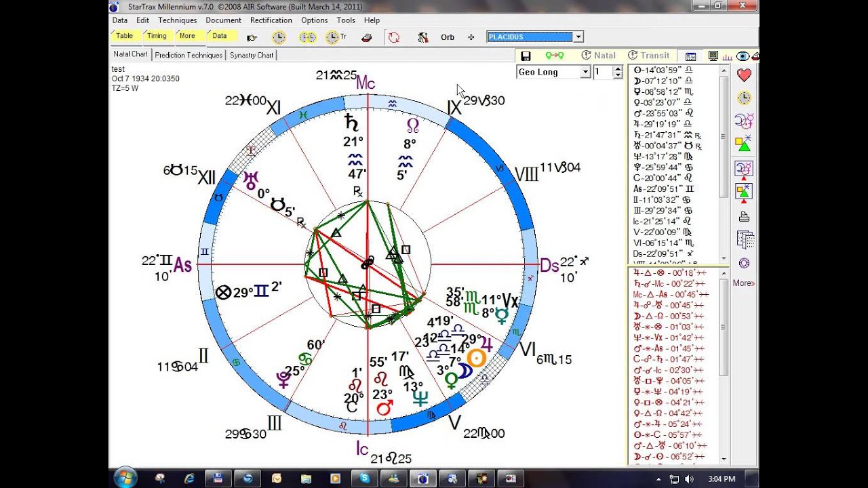
Task: Click the volume icon in system tray
Action: click(690, 479)
